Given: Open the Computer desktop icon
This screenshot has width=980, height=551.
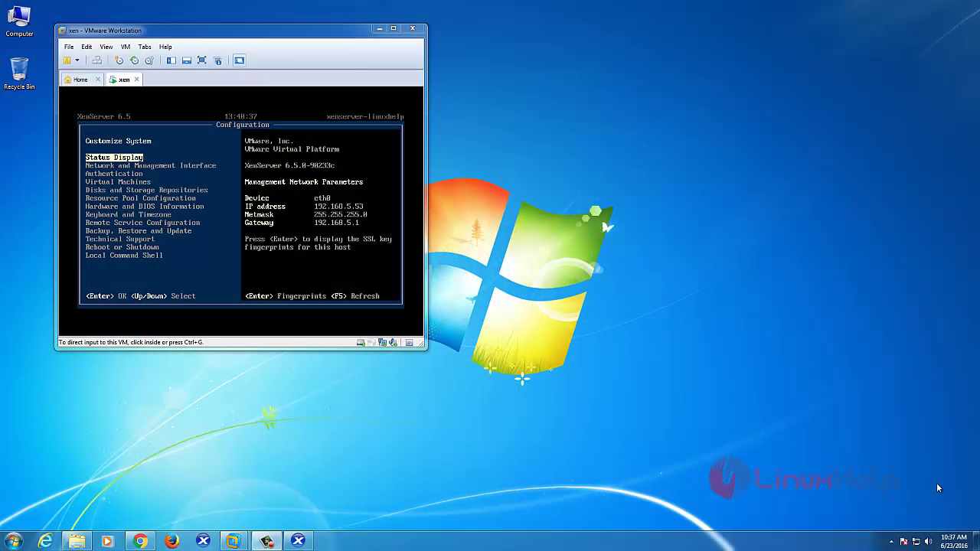Looking at the screenshot, I should click(19, 21).
